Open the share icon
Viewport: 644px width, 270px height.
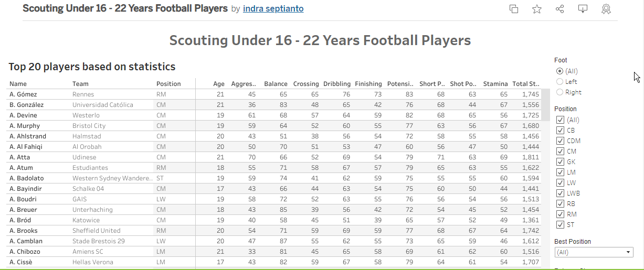560,9
